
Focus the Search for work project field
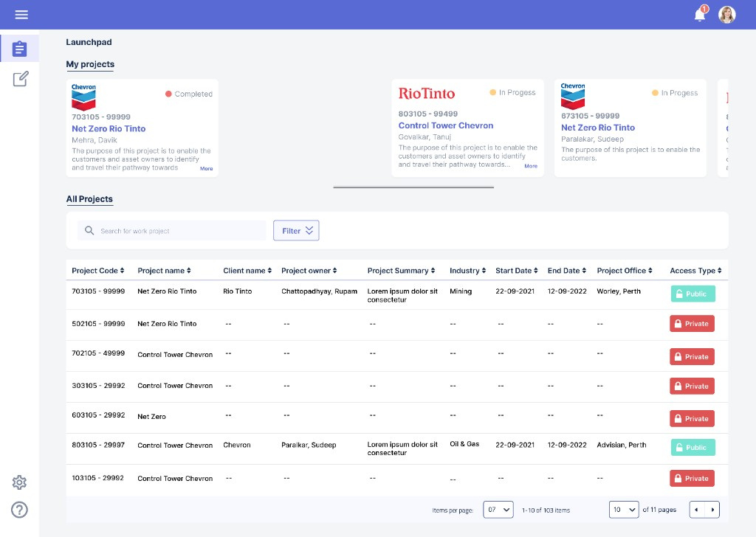coord(171,231)
